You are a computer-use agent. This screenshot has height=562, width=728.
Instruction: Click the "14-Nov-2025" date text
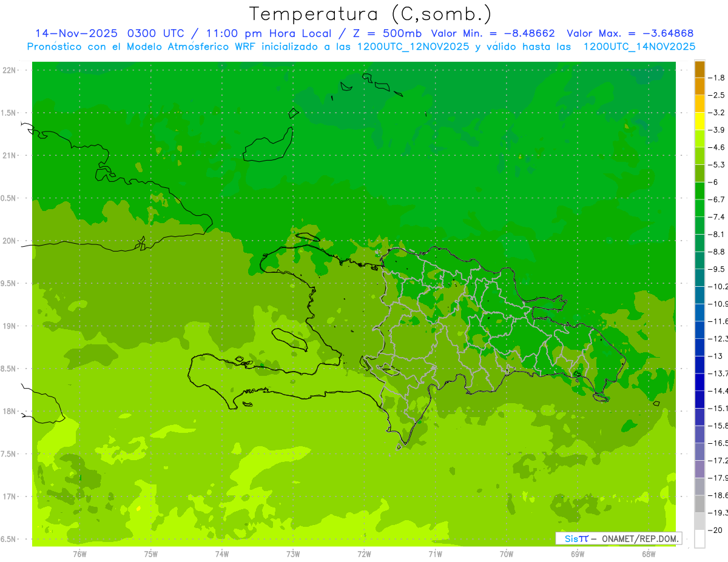point(75,33)
